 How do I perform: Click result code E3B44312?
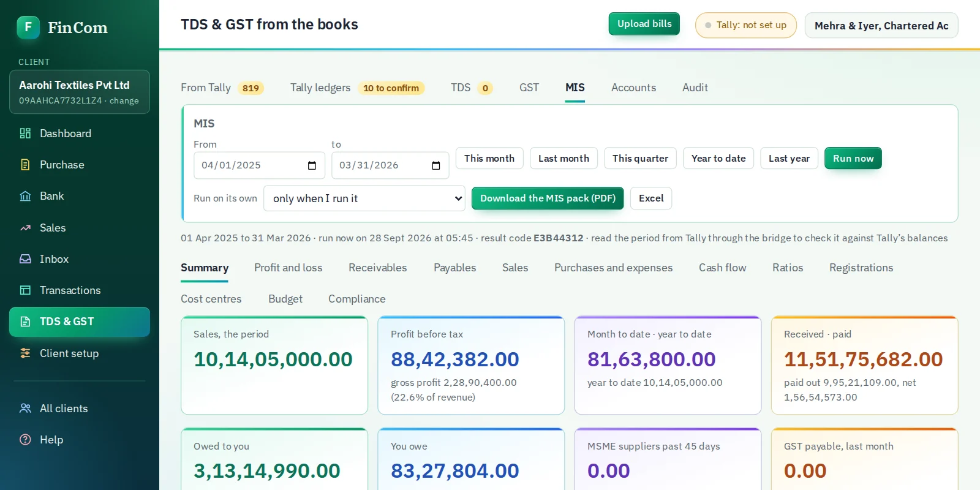(x=558, y=238)
